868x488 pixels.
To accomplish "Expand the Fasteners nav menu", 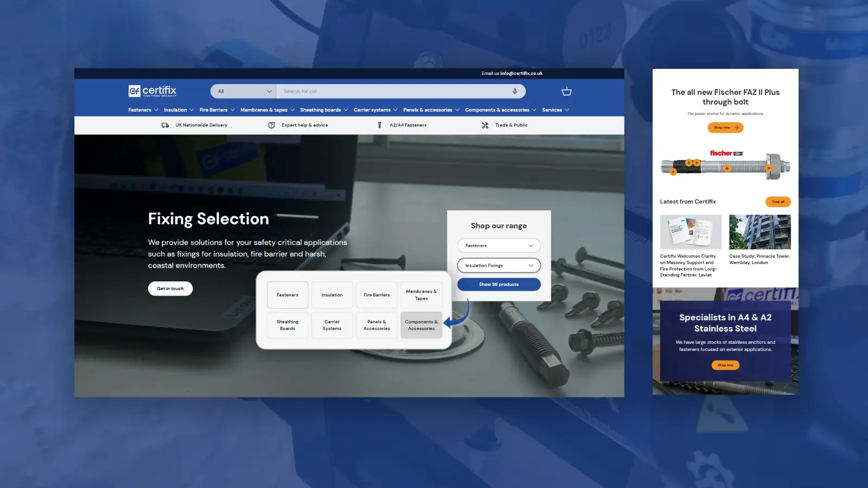I will (143, 110).
